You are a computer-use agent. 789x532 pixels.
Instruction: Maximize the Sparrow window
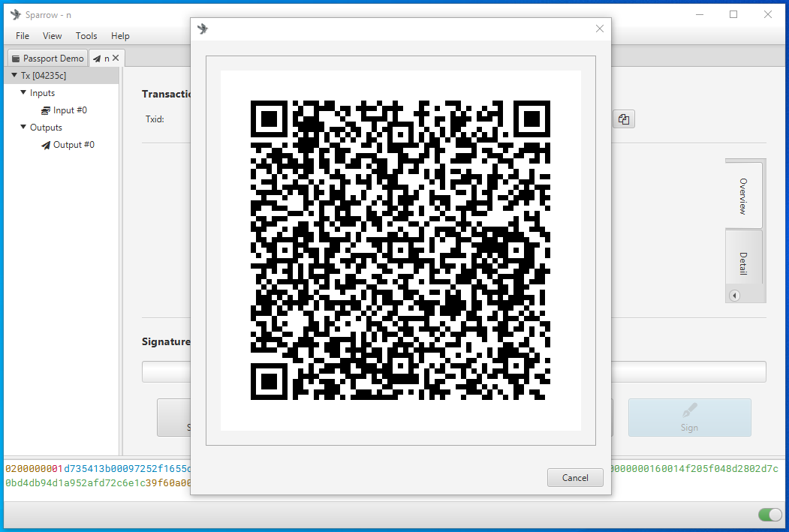(733, 14)
